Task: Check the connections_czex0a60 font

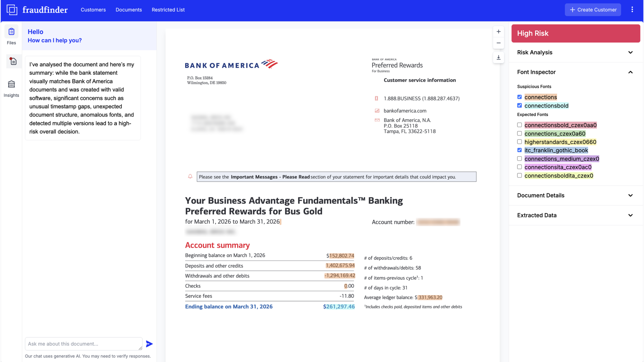Action: 519,133
